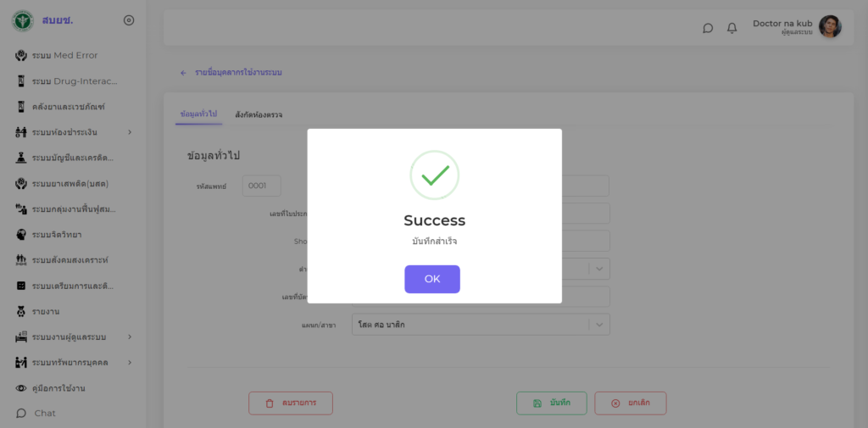Click OK in the Success dialog

pos(432,279)
